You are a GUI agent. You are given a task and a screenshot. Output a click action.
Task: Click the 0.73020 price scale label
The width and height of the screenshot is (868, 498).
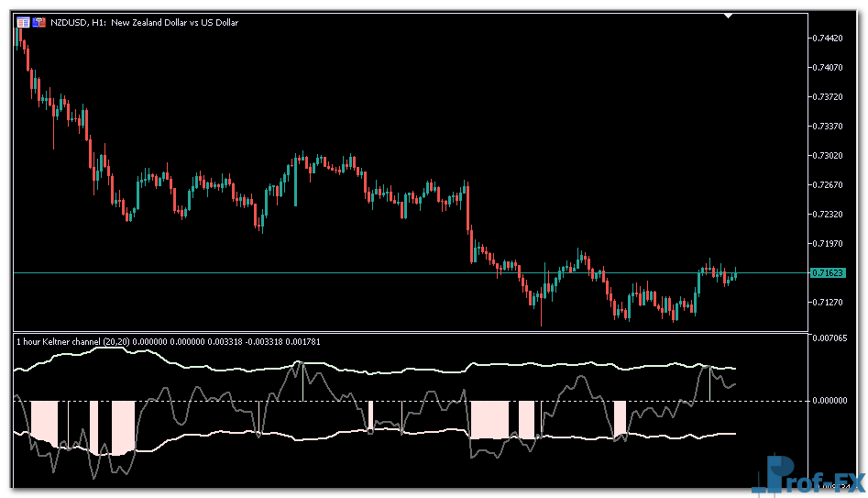[829, 155]
